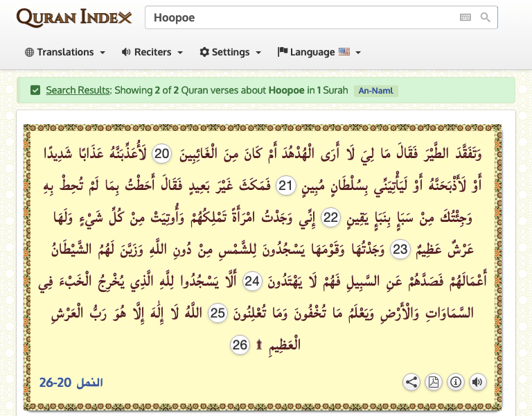532x416 pixels.
Task: Export verses with the PDF icon
Action: point(434,381)
